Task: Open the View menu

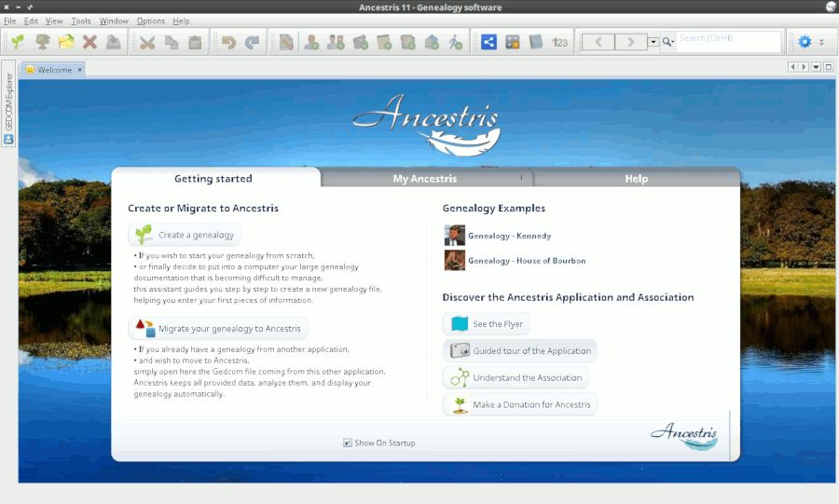Action: [x=54, y=20]
